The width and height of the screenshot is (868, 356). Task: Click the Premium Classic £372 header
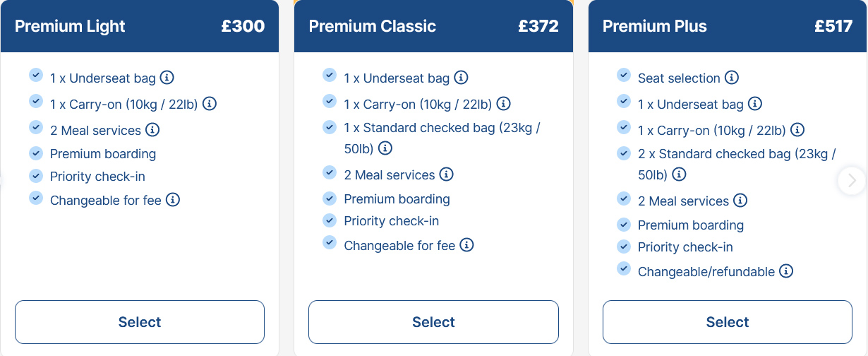pos(433,26)
